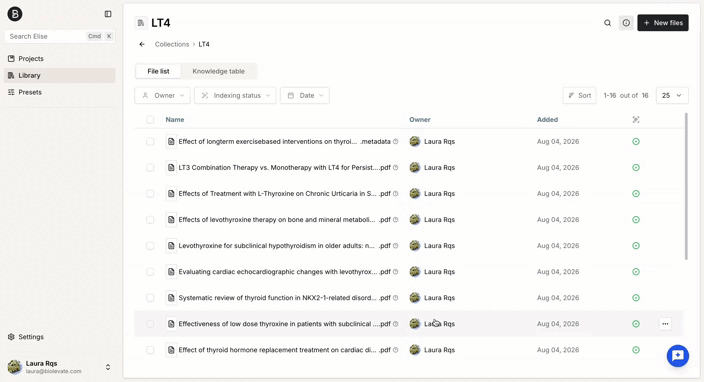
Task: Sort by the Name column header
Action: [x=175, y=120]
